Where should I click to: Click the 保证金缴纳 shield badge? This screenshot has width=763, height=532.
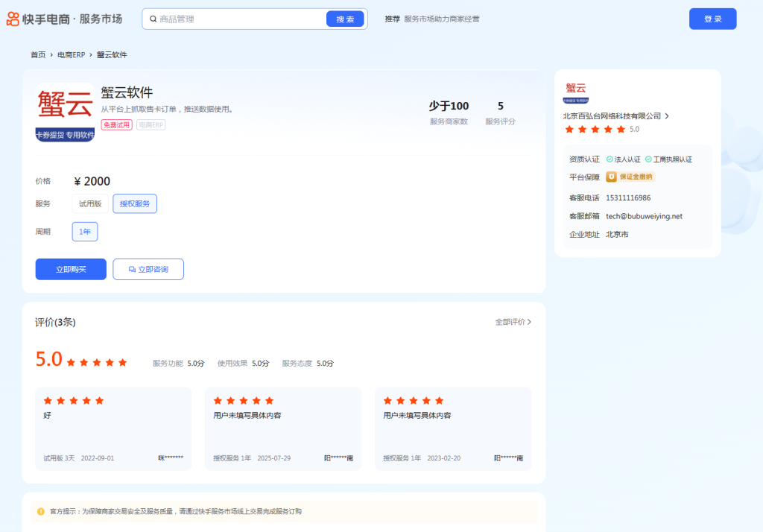(630, 177)
